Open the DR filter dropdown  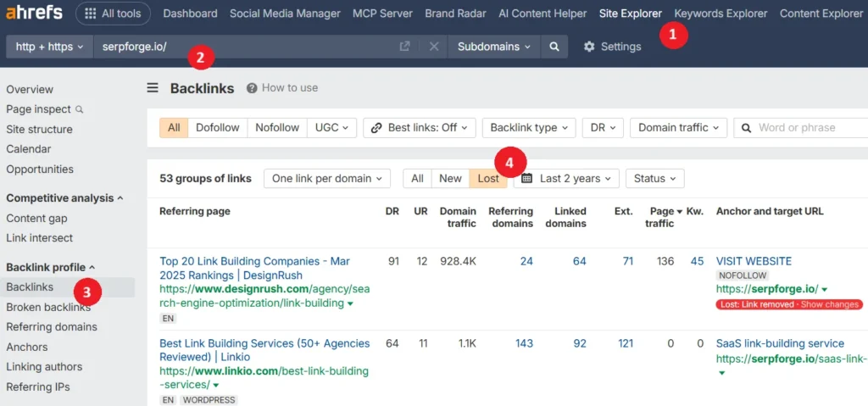pyautogui.click(x=603, y=128)
